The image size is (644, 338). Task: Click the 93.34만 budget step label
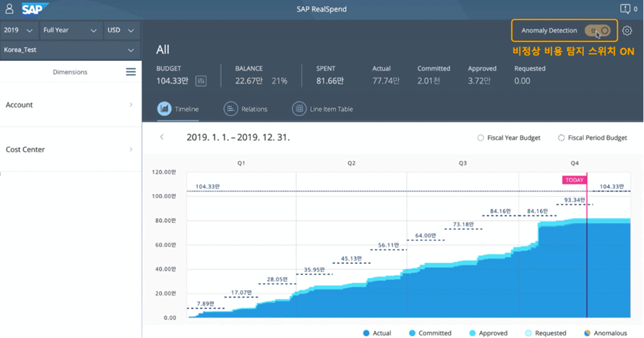(574, 200)
